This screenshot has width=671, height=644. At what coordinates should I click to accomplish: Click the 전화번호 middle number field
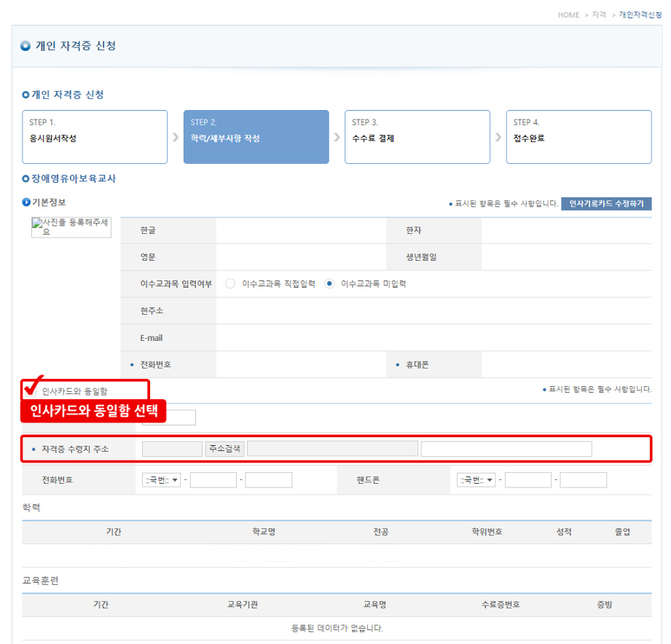coord(213,480)
